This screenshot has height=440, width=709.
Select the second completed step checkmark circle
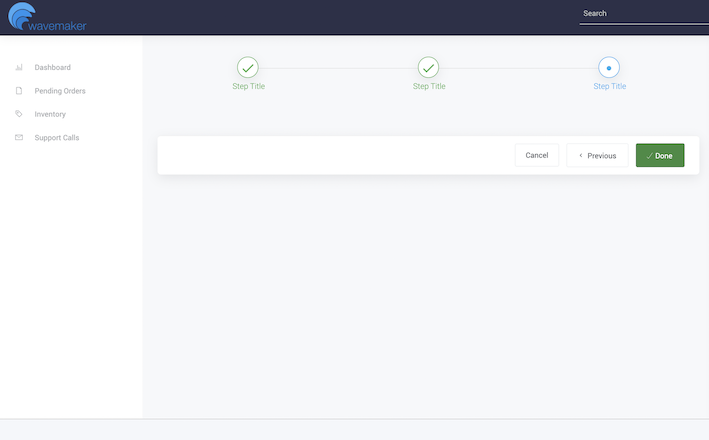(429, 67)
